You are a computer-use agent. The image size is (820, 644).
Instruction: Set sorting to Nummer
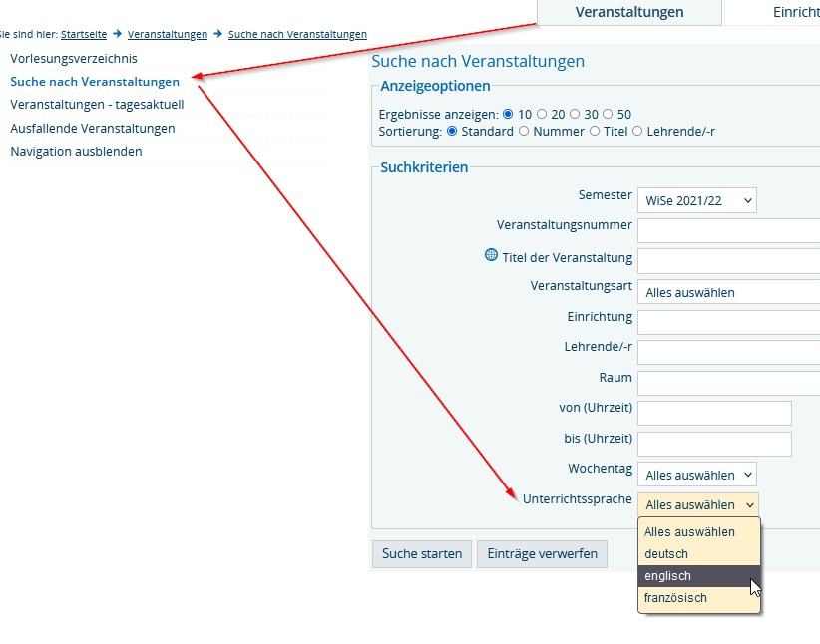[524, 131]
